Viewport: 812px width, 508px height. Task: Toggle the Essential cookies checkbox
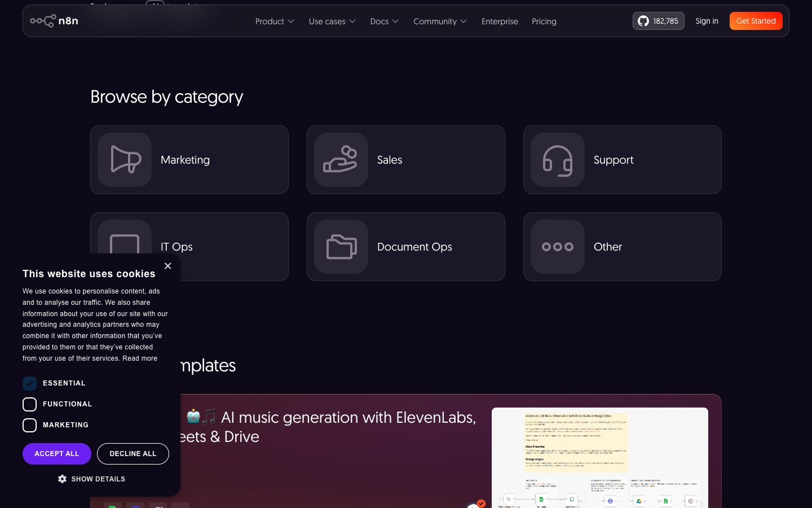click(x=30, y=383)
